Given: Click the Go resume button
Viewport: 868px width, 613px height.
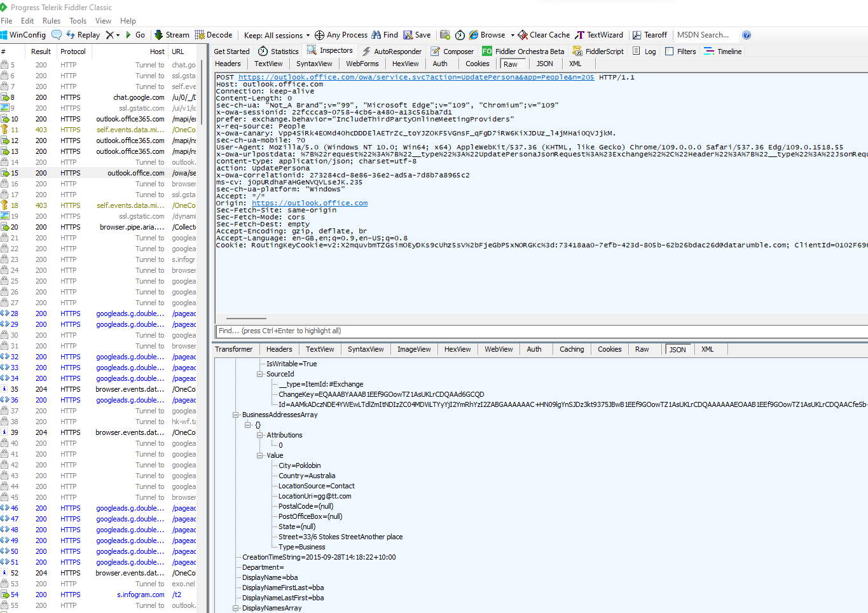Looking at the screenshot, I should click(135, 35).
